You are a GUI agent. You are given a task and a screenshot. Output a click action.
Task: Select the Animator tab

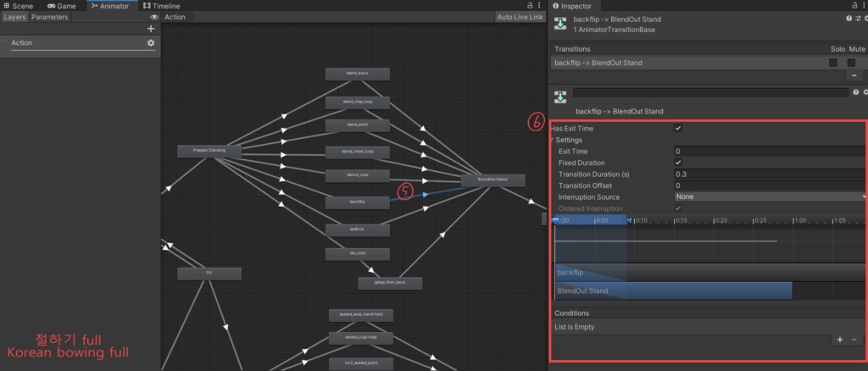click(x=109, y=6)
